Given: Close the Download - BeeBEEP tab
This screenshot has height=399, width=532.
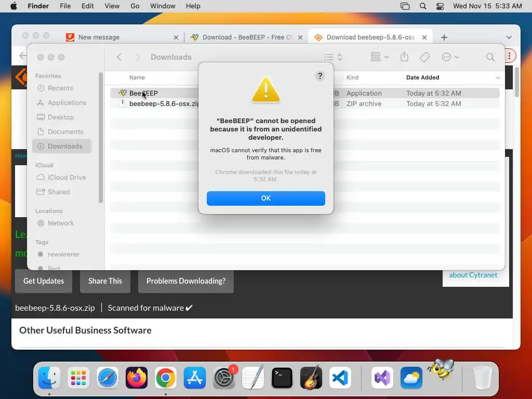Looking at the screenshot, I should click(x=300, y=37).
